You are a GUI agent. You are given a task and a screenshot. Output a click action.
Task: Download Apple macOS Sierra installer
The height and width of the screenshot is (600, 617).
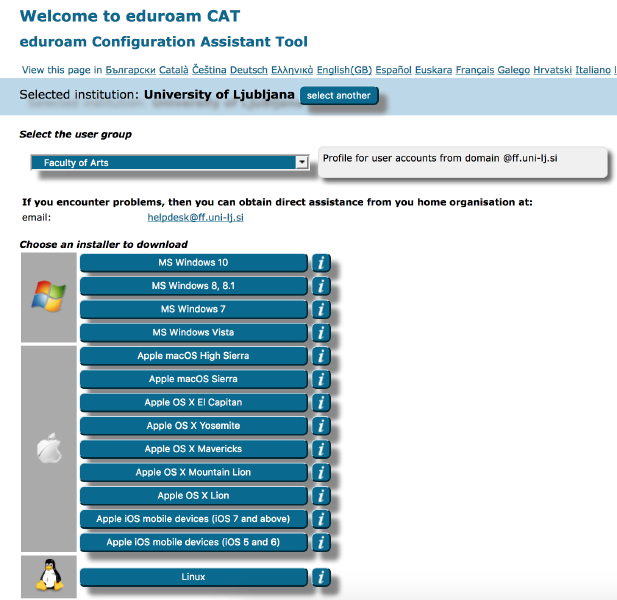[193, 379]
